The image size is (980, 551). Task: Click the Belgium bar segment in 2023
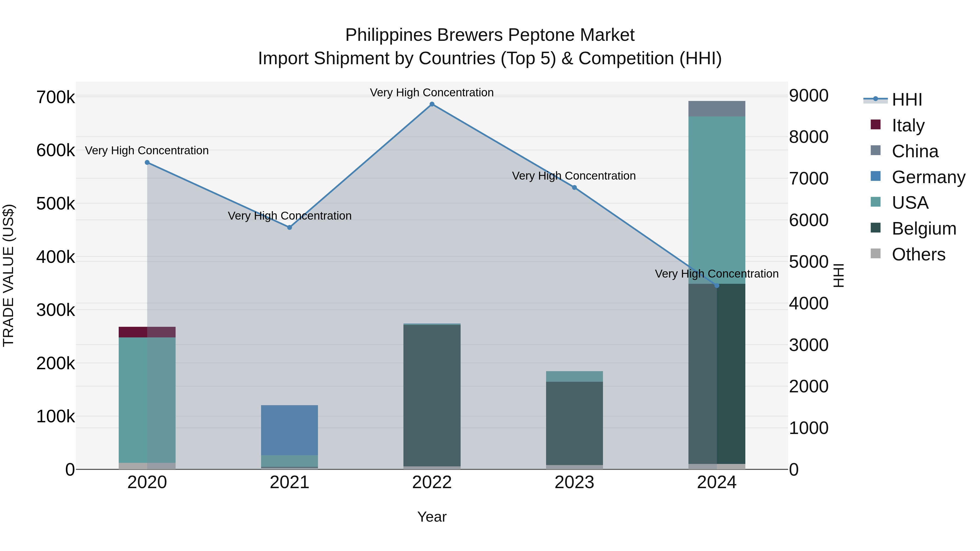pyautogui.click(x=574, y=423)
